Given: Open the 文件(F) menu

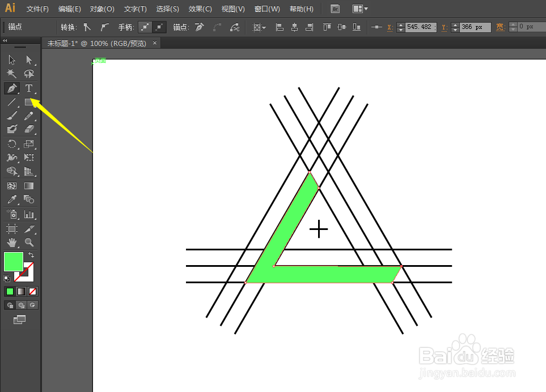Looking at the screenshot, I should click(37, 9).
